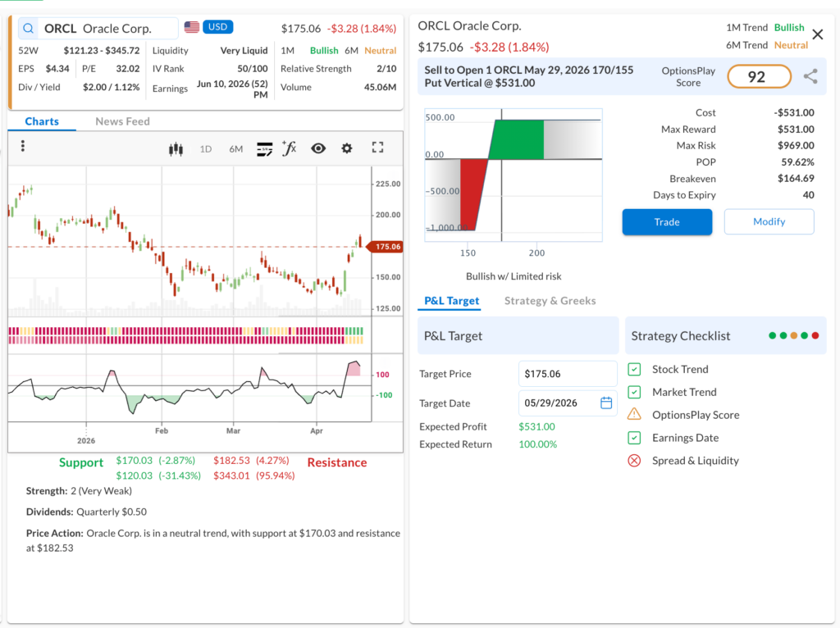Change the candlestick chart type
This screenshot has height=628, width=840.
(x=175, y=148)
